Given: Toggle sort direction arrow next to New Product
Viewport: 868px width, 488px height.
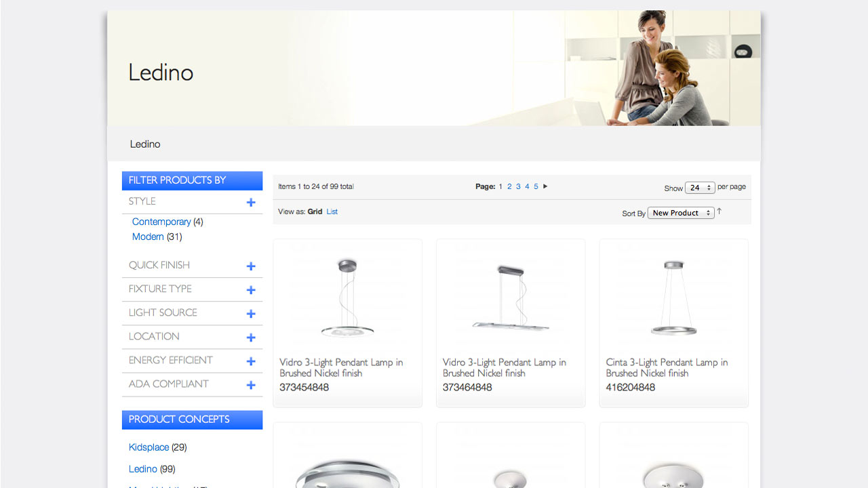Looking at the screenshot, I should (719, 211).
